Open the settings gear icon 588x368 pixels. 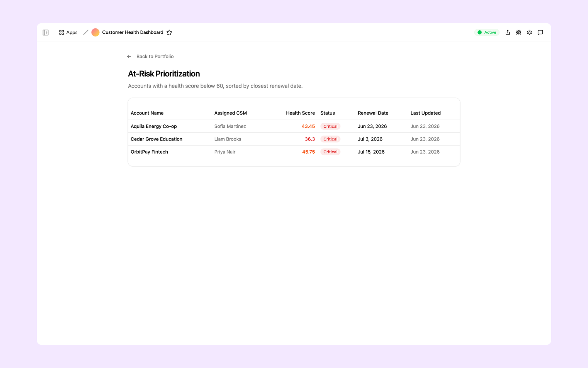(529, 32)
